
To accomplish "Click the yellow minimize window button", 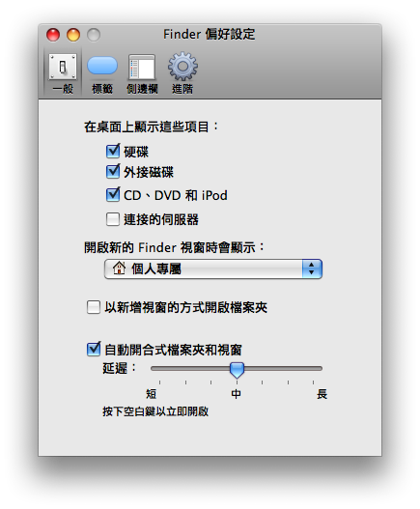I will pyautogui.click(x=73, y=35).
